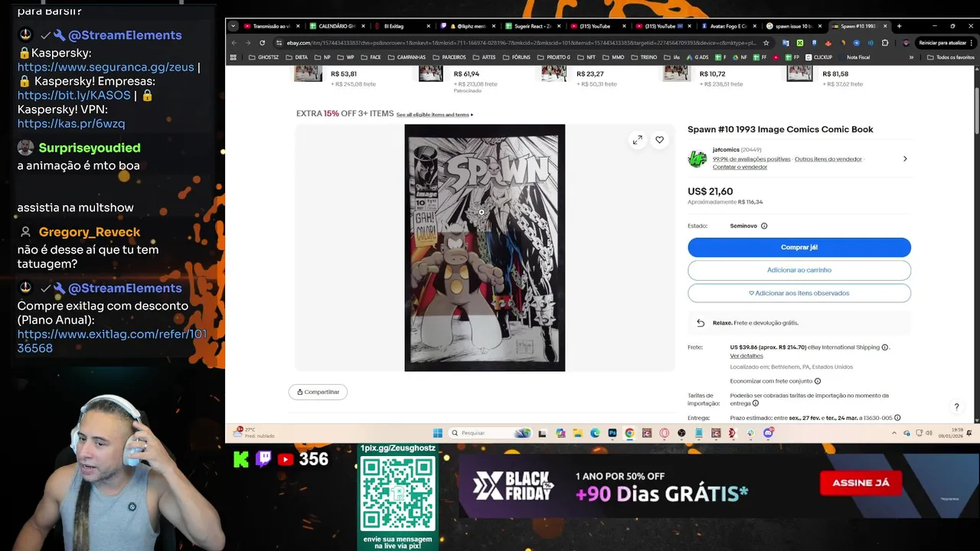The height and width of the screenshot is (551, 980).
Task: Switch to CALENDÁRIO tab
Action: pos(338,26)
